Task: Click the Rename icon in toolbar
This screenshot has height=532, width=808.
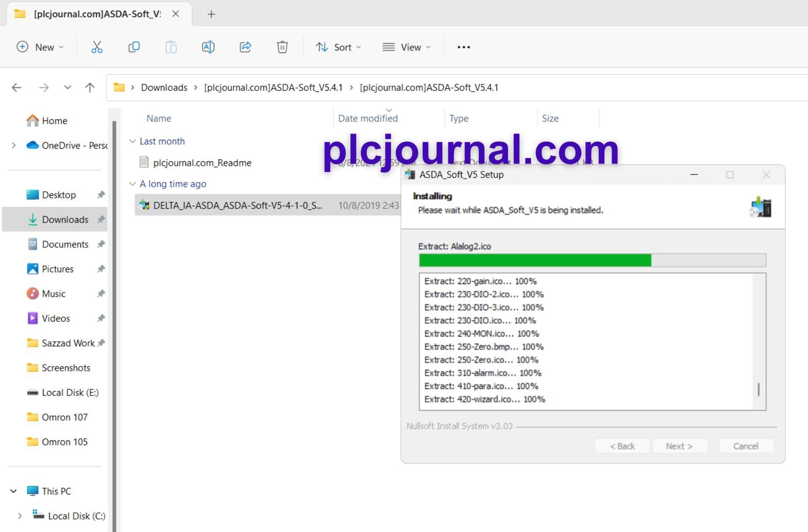Action: coord(208,47)
